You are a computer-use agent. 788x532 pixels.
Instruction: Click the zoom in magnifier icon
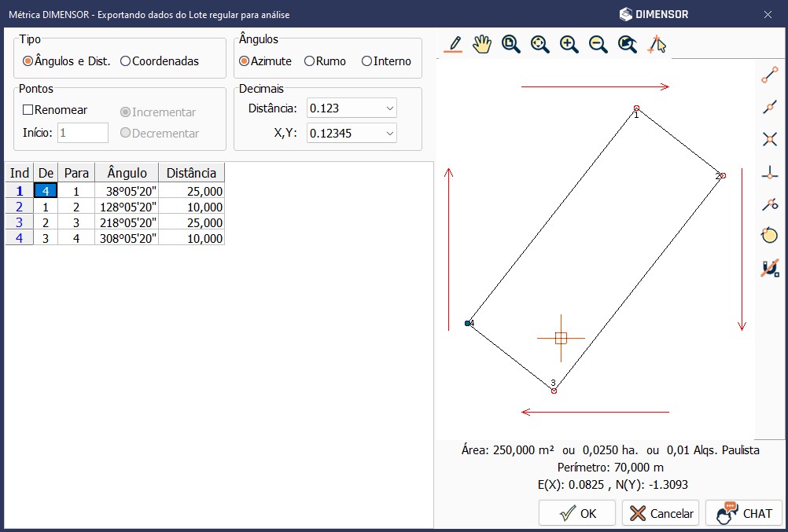[x=569, y=44]
